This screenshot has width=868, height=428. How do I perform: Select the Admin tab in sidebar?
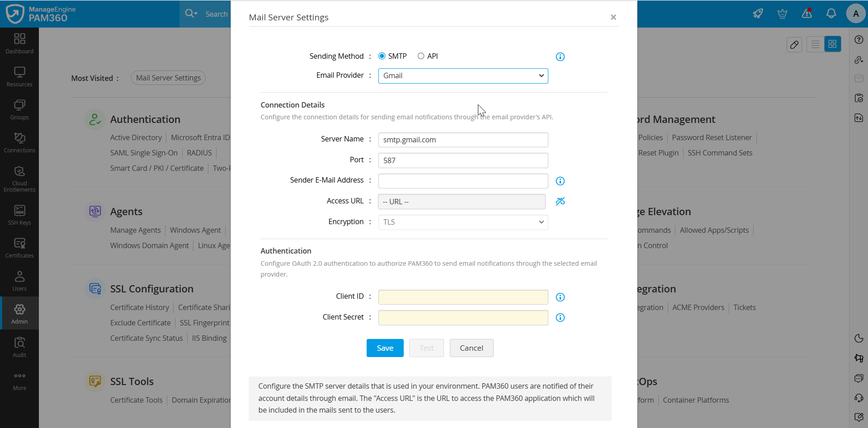(x=19, y=313)
